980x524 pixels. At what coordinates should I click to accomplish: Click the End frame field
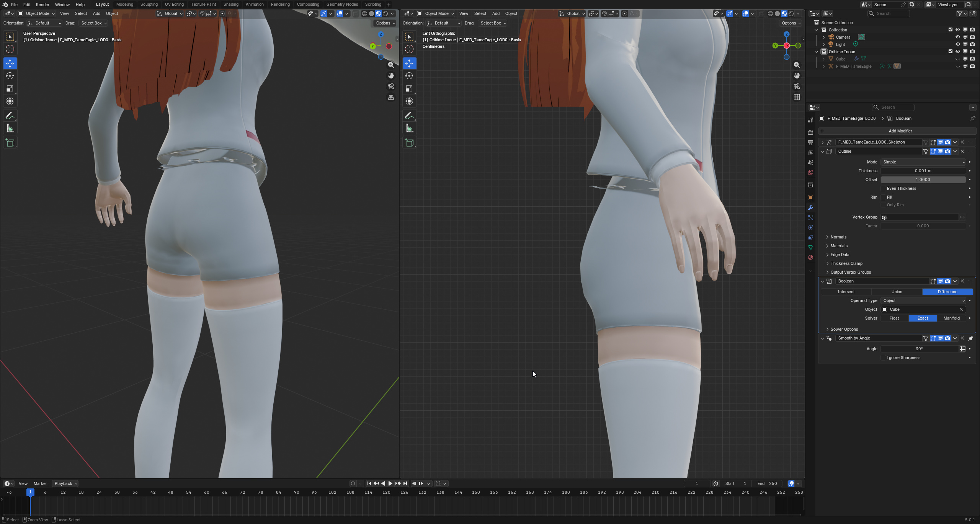767,483
